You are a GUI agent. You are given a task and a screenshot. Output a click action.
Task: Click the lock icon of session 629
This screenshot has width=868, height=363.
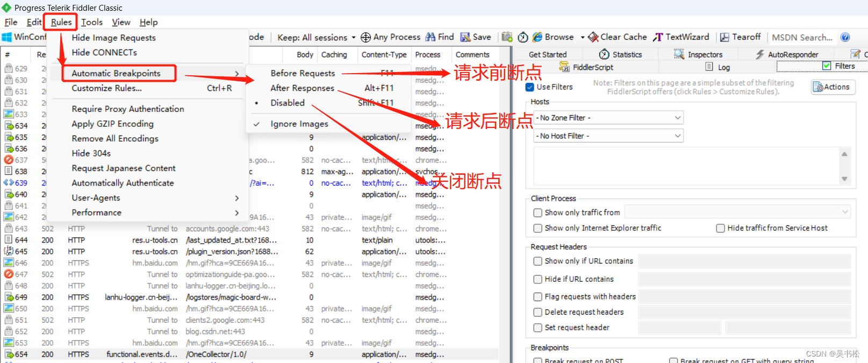click(9, 68)
